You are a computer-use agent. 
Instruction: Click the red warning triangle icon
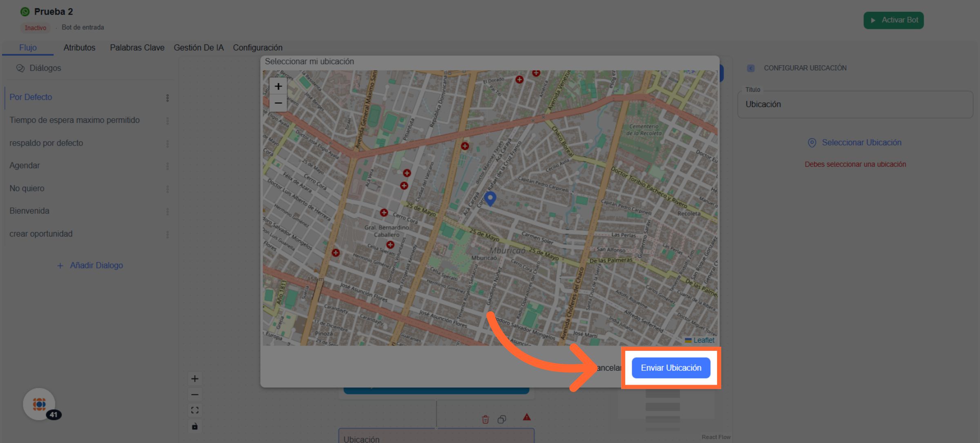527,417
